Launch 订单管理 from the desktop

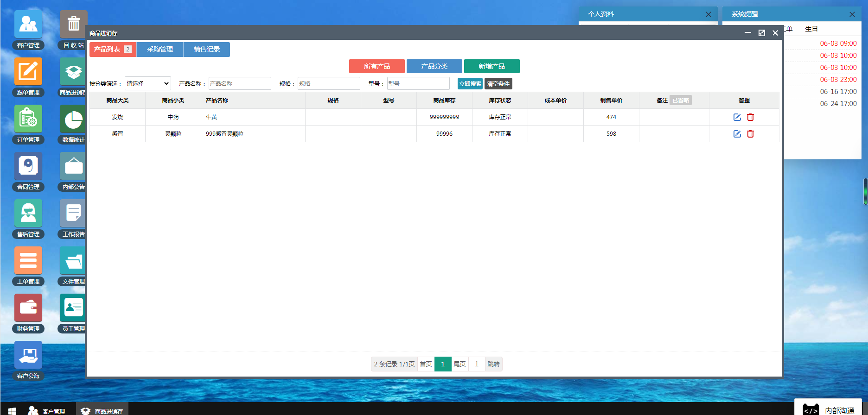pyautogui.click(x=28, y=119)
